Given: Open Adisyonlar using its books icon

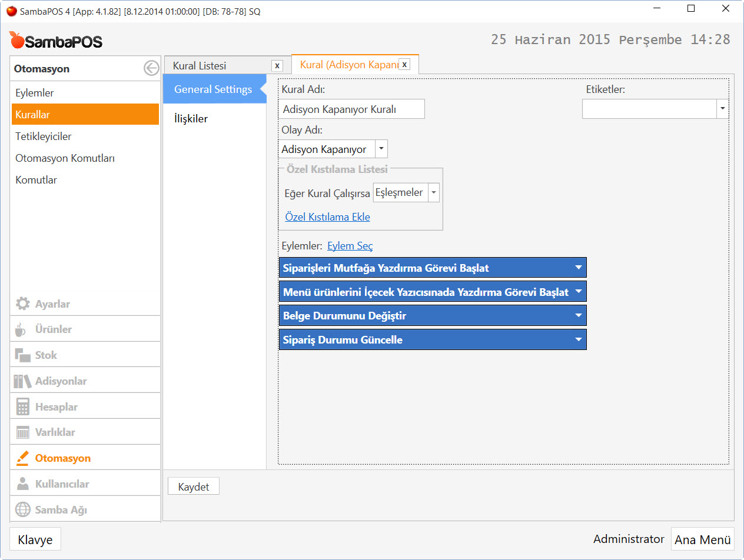Looking at the screenshot, I should (x=22, y=381).
